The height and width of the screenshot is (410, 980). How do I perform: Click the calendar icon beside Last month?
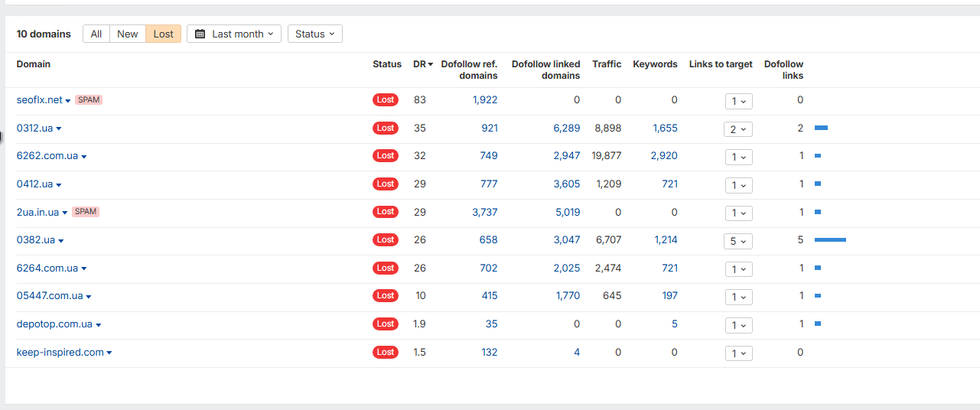click(x=200, y=34)
